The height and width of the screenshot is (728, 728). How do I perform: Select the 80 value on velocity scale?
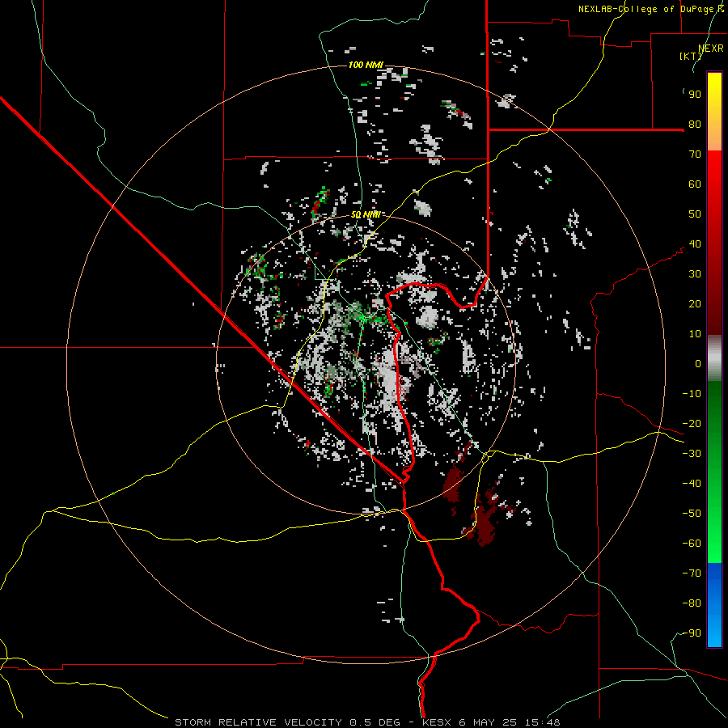click(x=695, y=125)
